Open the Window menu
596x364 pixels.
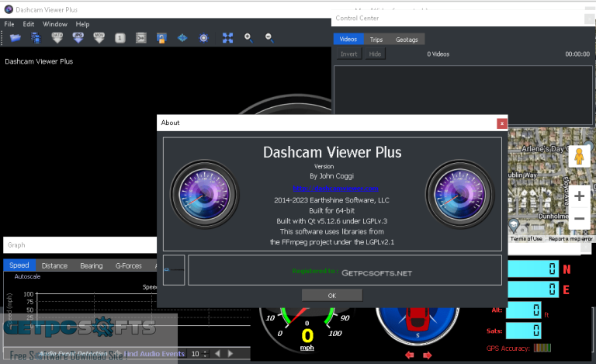pos(55,24)
